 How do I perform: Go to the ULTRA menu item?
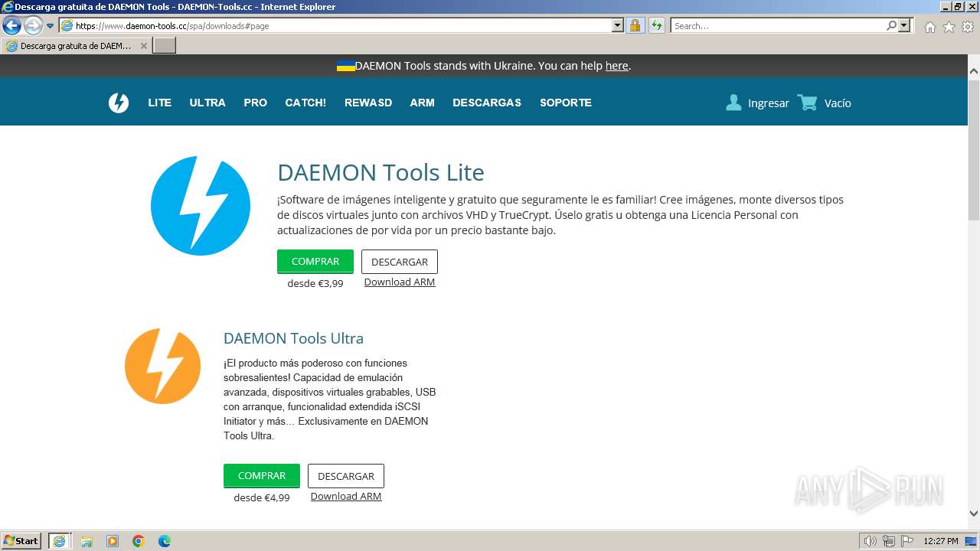(x=207, y=103)
